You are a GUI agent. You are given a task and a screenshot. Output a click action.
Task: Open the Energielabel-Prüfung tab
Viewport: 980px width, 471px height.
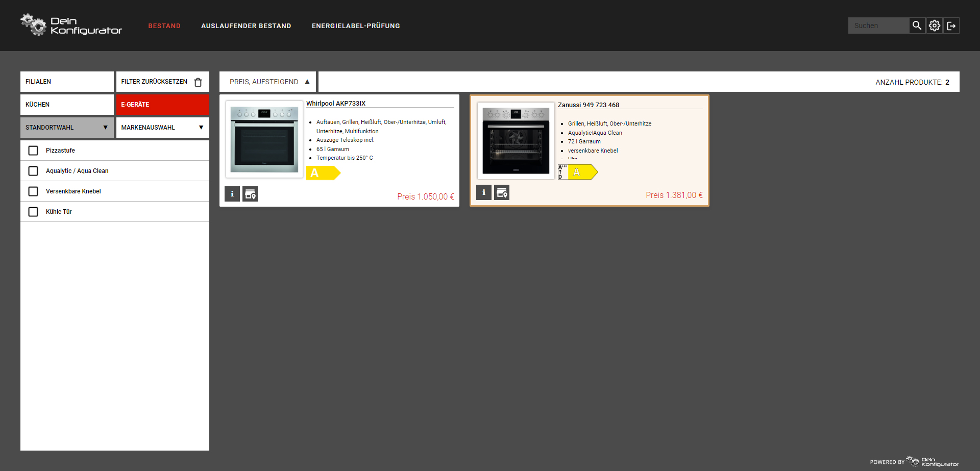pyautogui.click(x=356, y=26)
